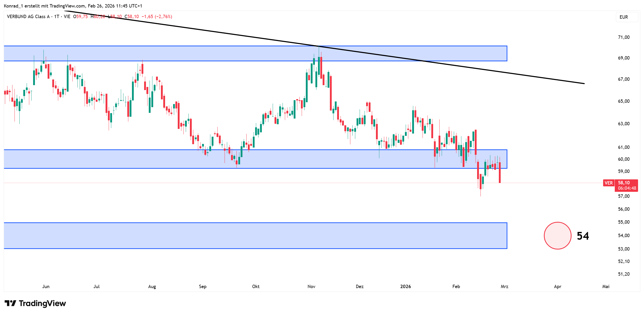Click the Mrz label on time axis
The height and width of the screenshot is (315, 644).
[x=504, y=286]
